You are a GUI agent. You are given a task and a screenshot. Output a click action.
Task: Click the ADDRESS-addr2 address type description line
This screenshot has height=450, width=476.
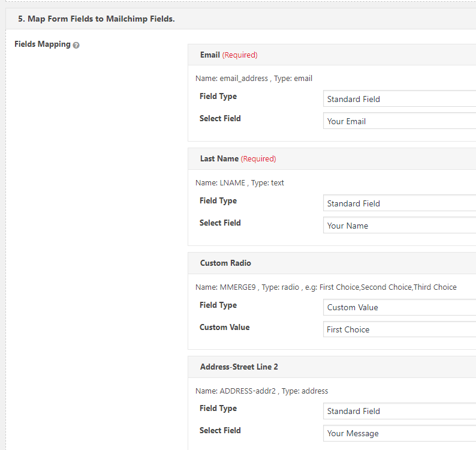click(x=261, y=391)
